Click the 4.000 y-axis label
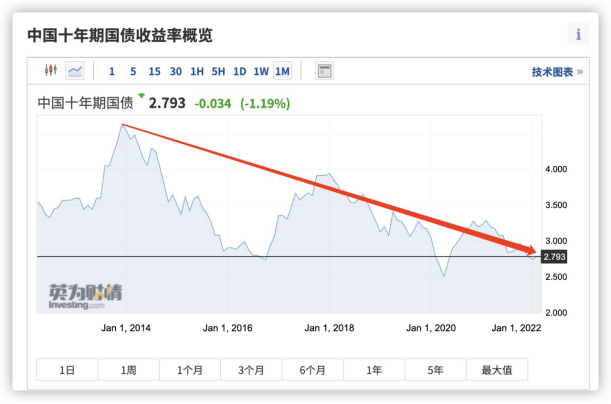The width and height of the screenshot is (611, 404). point(556,169)
